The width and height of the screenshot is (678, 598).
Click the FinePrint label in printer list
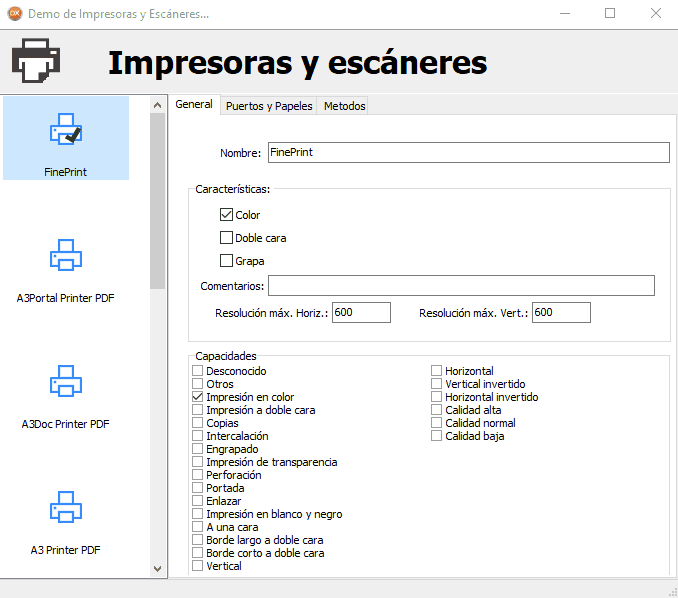65,172
